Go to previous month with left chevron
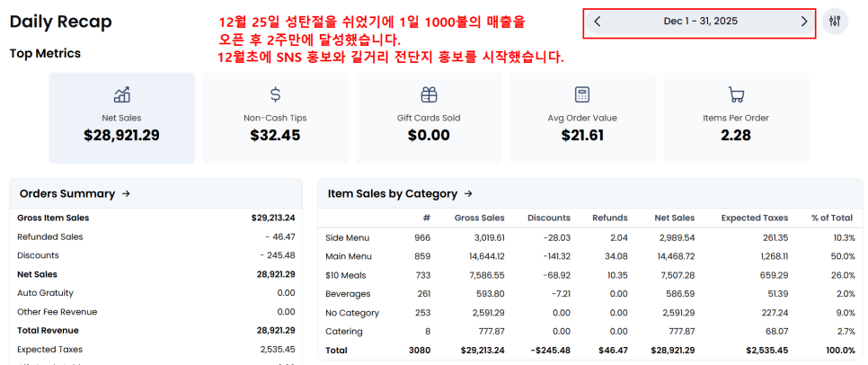The height and width of the screenshot is (365, 868). (598, 22)
